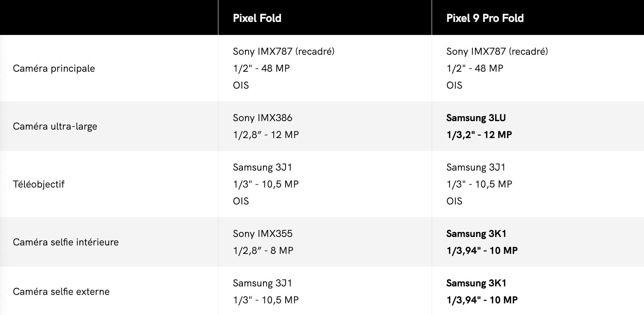Click Samsung 3J1 in selfie externe row
The height and width of the screenshot is (315, 644).
(262, 283)
